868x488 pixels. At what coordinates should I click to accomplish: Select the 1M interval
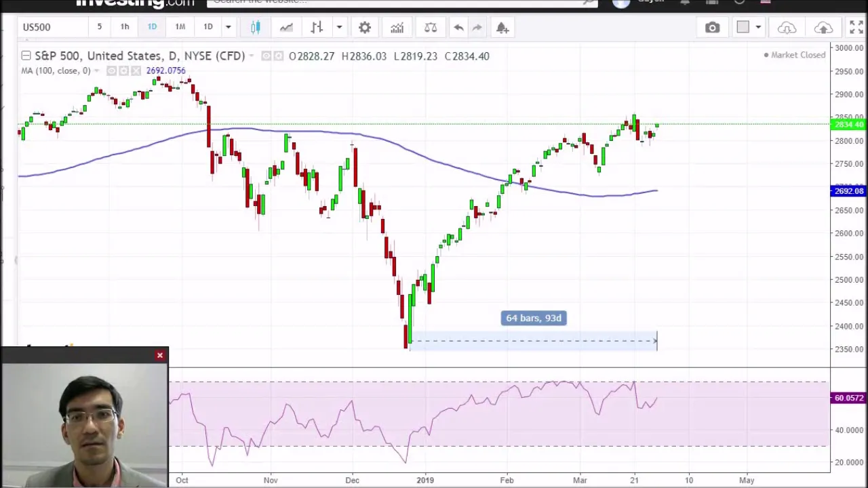[x=180, y=27]
